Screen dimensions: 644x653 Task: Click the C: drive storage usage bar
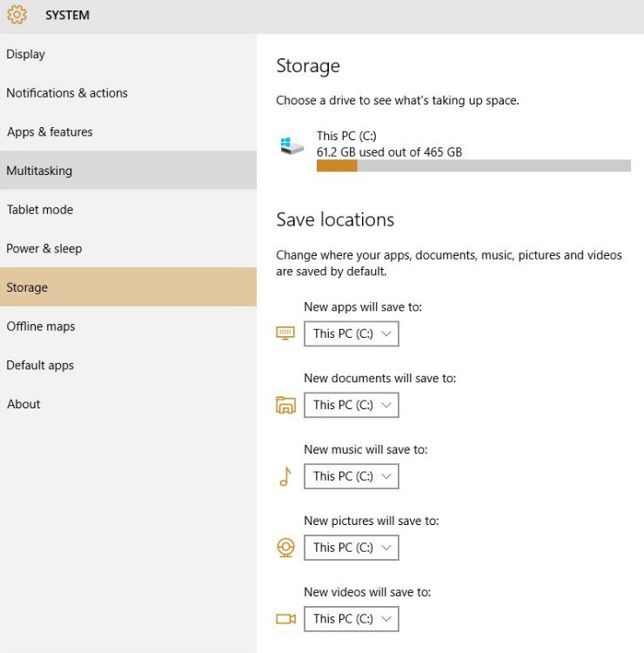(473, 165)
